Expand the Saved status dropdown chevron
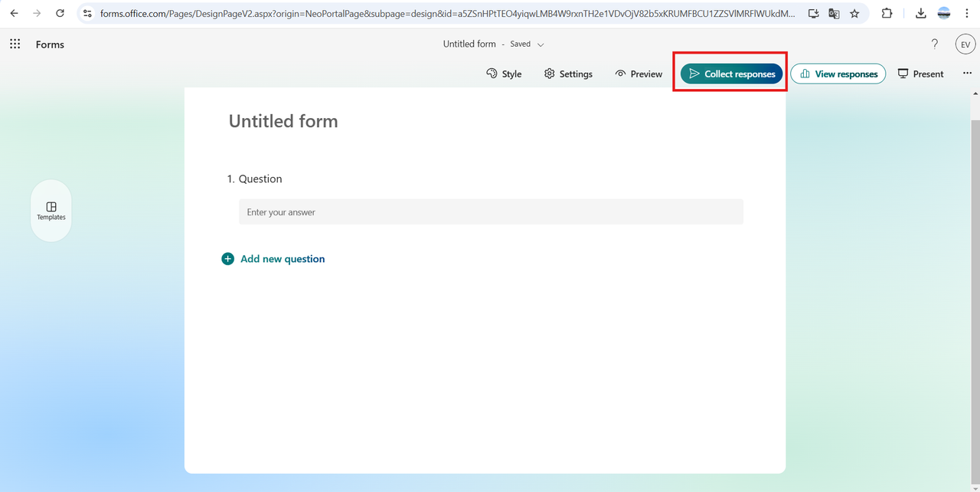Image resolution: width=980 pixels, height=492 pixels. pyautogui.click(x=541, y=44)
